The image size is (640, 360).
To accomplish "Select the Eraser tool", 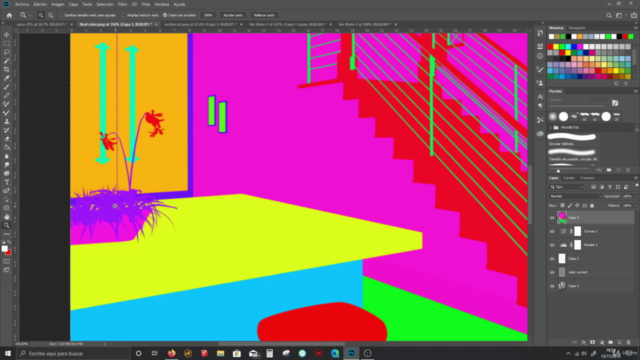I will pos(7,139).
